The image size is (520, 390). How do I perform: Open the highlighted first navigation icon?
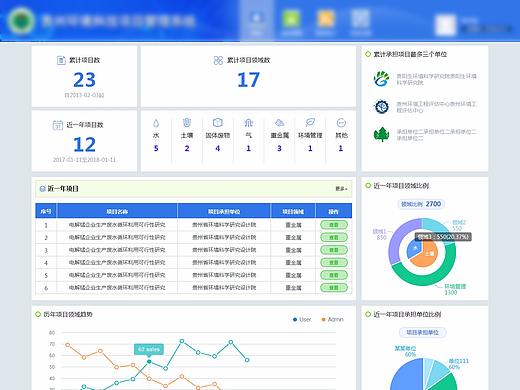(x=257, y=18)
